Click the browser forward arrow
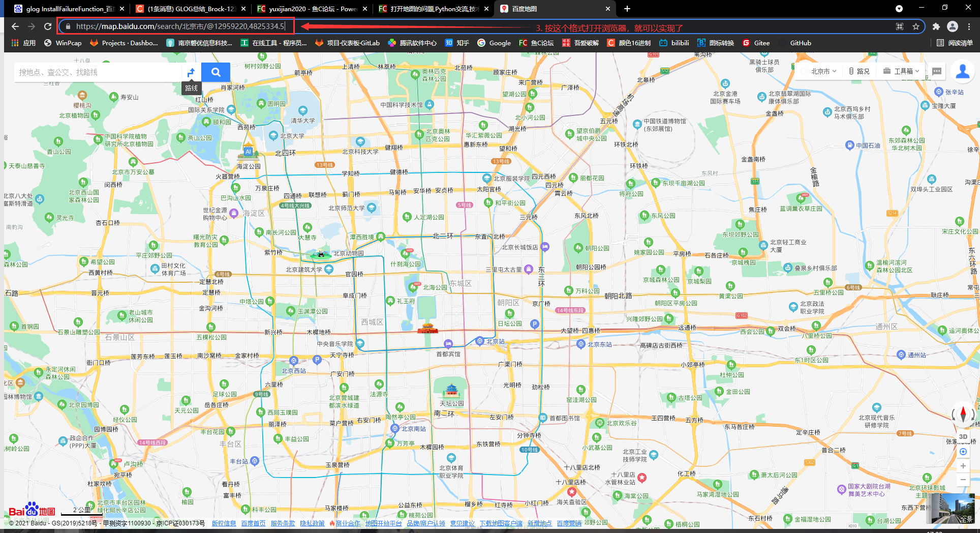The image size is (980, 533). click(31, 26)
